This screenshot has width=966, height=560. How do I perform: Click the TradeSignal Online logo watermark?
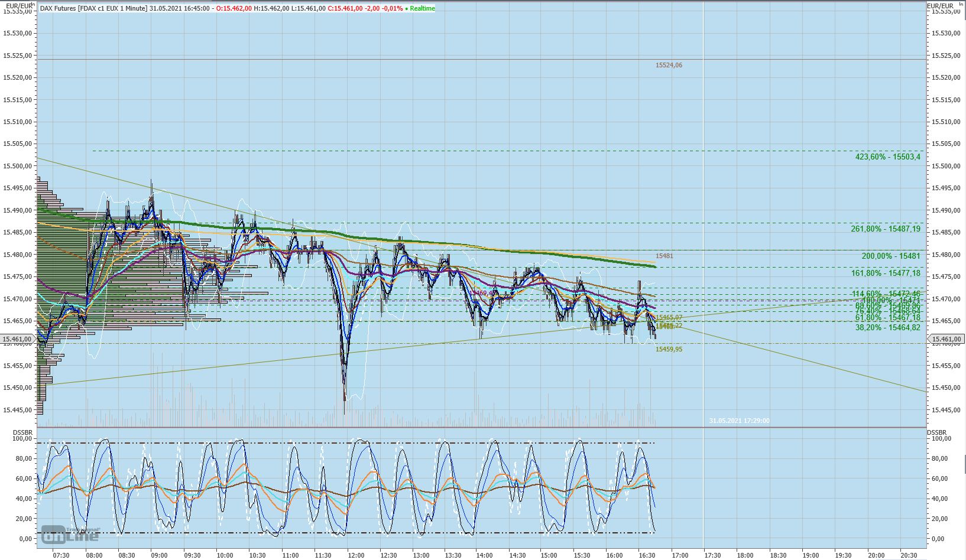pos(70,534)
